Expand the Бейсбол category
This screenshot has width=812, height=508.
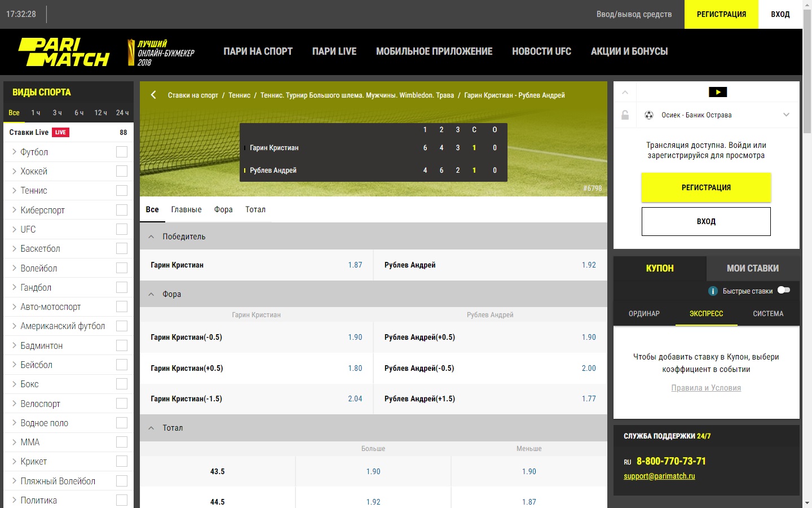tap(15, 365)
